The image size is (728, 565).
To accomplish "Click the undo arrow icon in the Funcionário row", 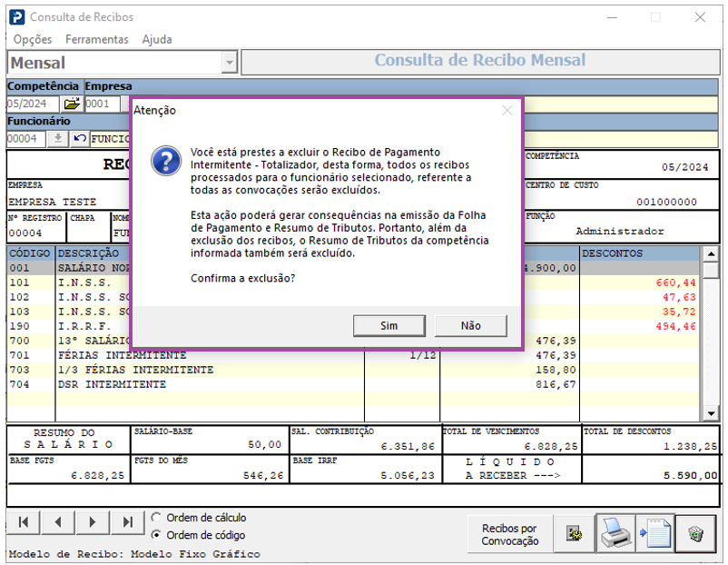I will [79, 138].
